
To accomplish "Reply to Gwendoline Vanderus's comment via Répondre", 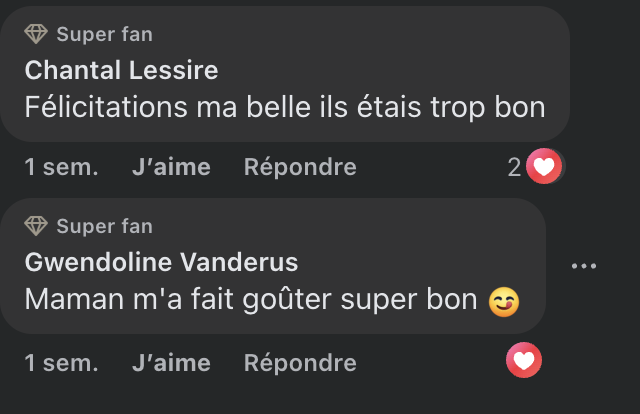I will pyautogui.click(x=300, y=362).
